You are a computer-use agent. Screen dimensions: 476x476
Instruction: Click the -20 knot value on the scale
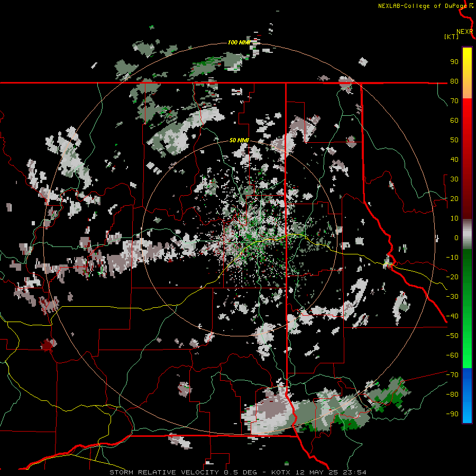(452, 277)
